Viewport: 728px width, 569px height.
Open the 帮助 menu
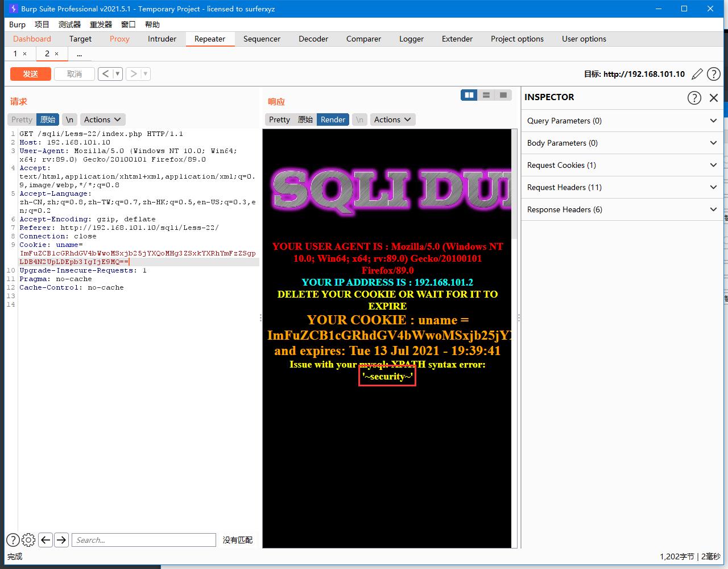tap(152, 24)
